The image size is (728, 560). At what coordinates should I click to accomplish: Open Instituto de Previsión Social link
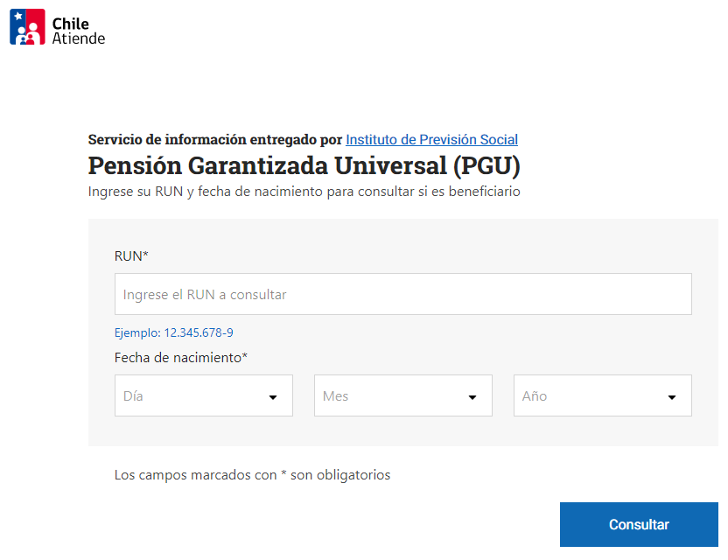click(431, 139)
